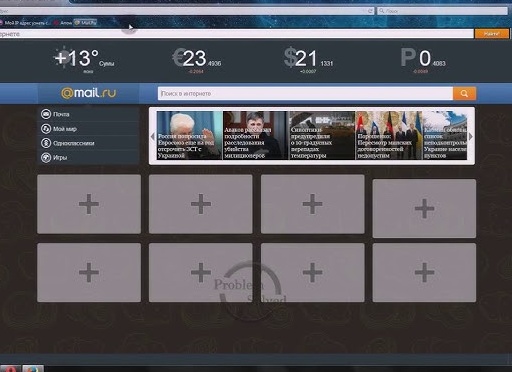The image size is (512, 372).
Task: Click the euro currency symbol
Action: (179, 57)
